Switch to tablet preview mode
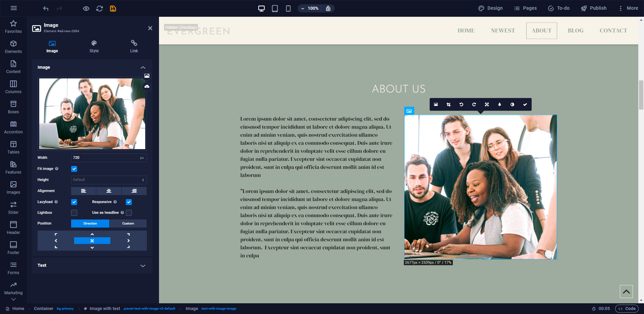Viewport: 644px width, 314px height. [275, 8]
